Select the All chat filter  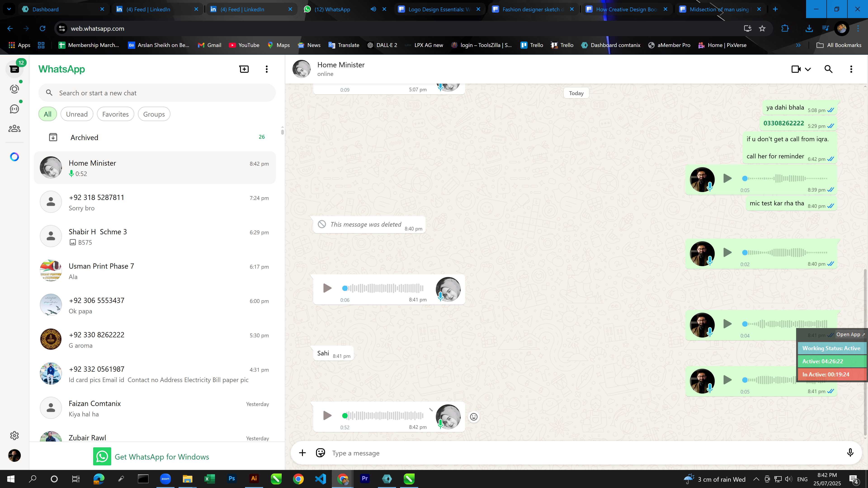[x=47, y=114]
